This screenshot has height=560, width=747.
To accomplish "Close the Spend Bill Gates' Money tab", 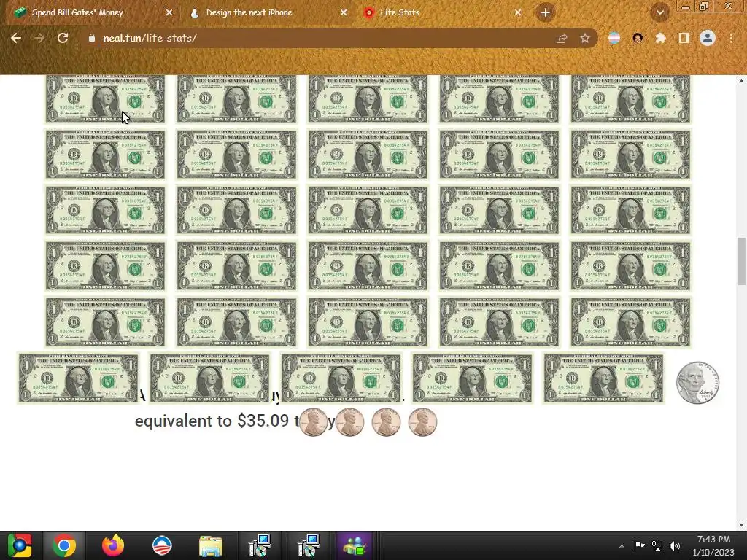I will pyautogui.click(x=169, y=13).
